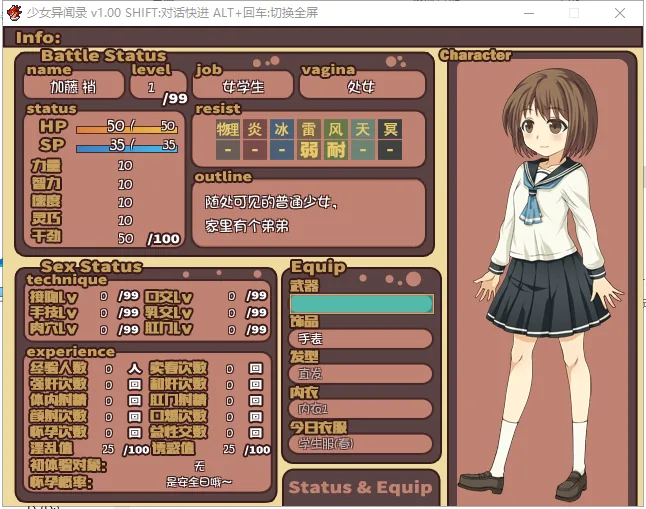Click the 智力 stat row
646x509 pixels.
coord(82,184)
